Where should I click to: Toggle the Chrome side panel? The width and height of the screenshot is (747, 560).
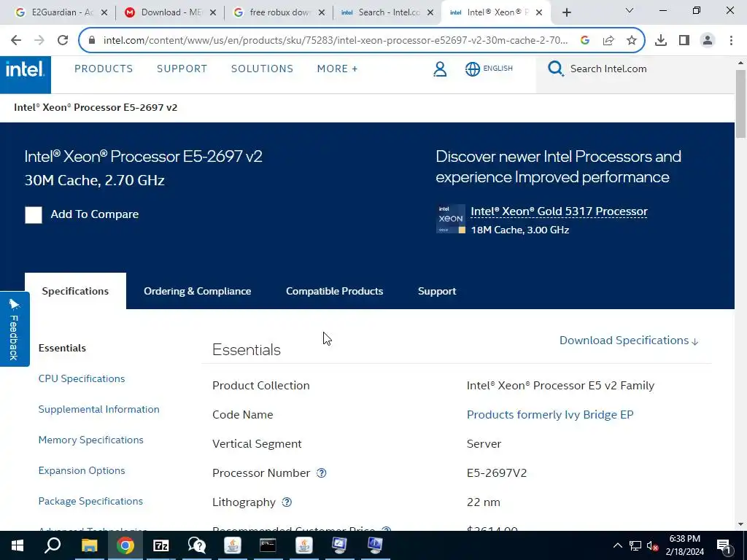click(x=684, y=41)
